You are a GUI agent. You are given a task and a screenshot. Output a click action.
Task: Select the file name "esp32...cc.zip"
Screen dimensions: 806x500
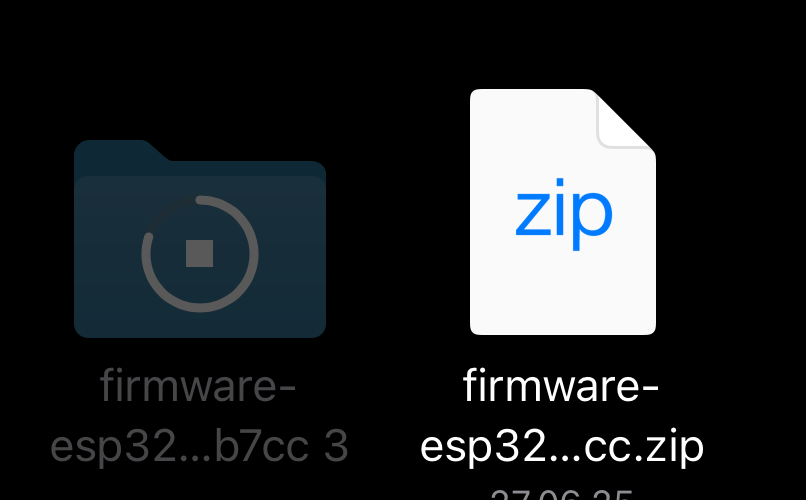pos(562,447)
